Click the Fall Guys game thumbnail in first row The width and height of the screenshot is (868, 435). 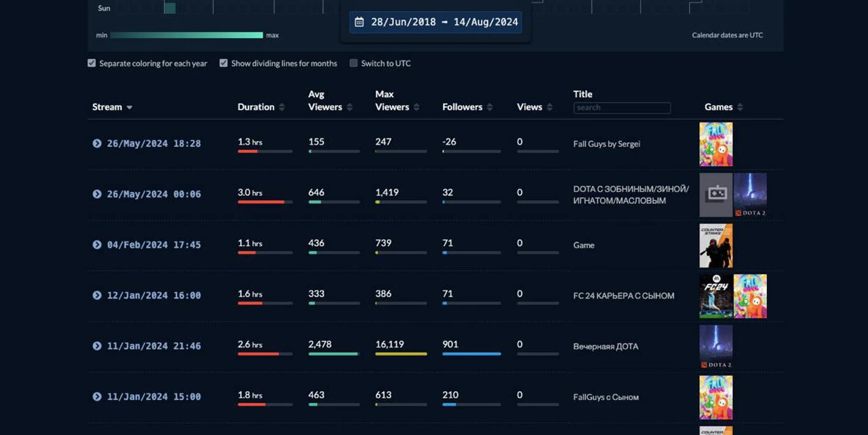(x=716, y=144)
